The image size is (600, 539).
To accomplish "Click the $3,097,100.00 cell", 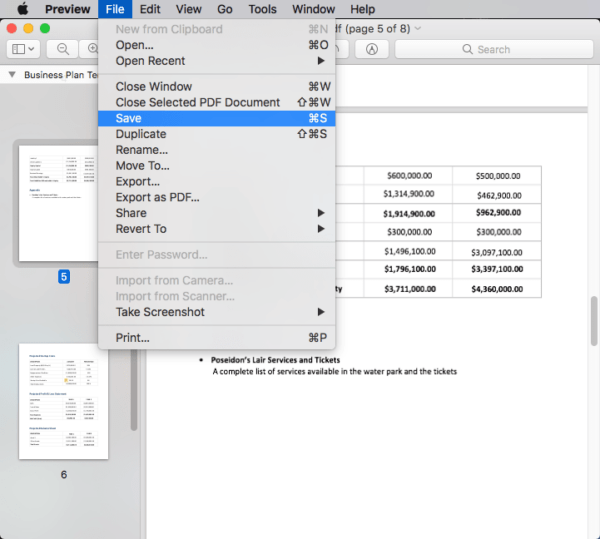I will pyautogui.click(x=497, y=252).
